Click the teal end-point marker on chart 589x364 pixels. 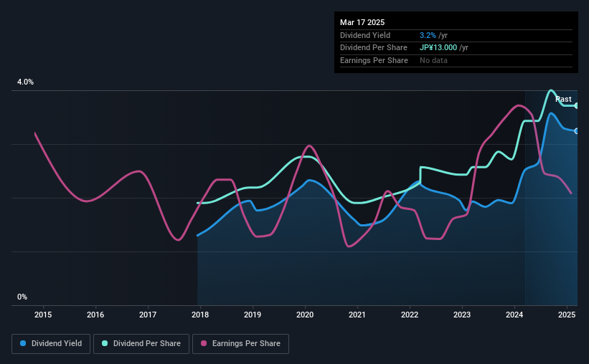click(x=577, y=106)
